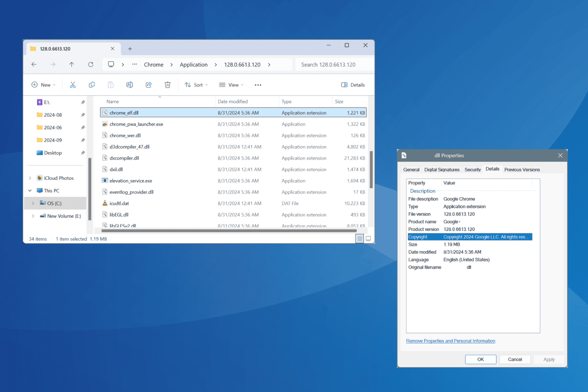Click the Desktop icon in sidebar

(x=39, y=153)
